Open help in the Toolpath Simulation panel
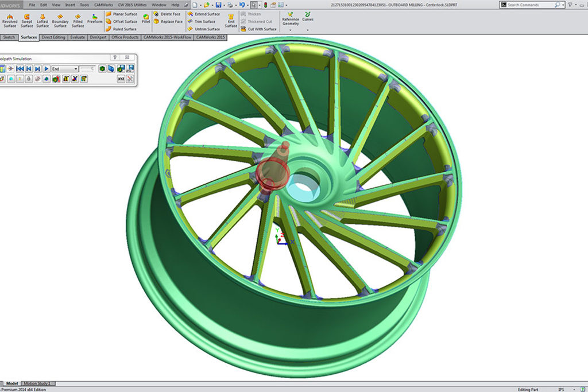This screenshot has height=392, width=588. pos(115,57)
